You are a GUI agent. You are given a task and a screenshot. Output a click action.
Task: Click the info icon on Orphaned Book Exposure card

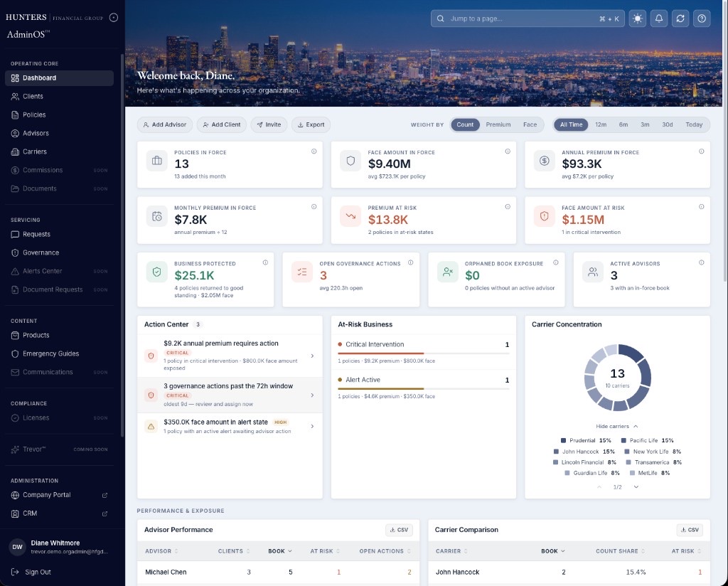[x=556, y=262]
